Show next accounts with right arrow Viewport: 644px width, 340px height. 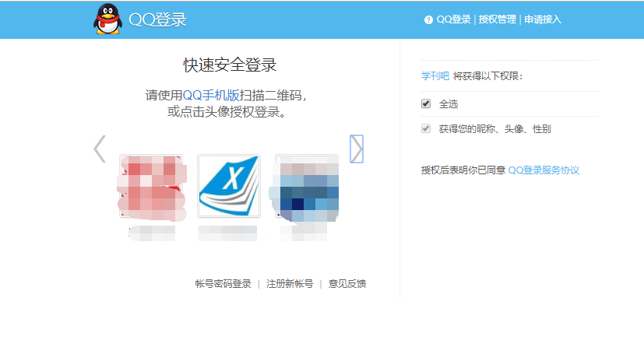tap(357, 149)
